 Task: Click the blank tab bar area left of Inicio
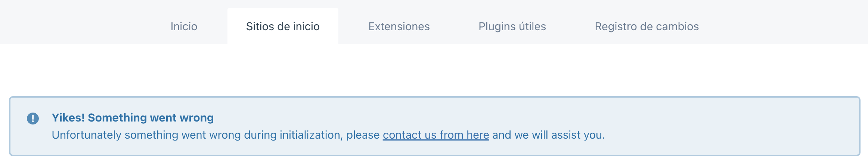coord(75,22)
